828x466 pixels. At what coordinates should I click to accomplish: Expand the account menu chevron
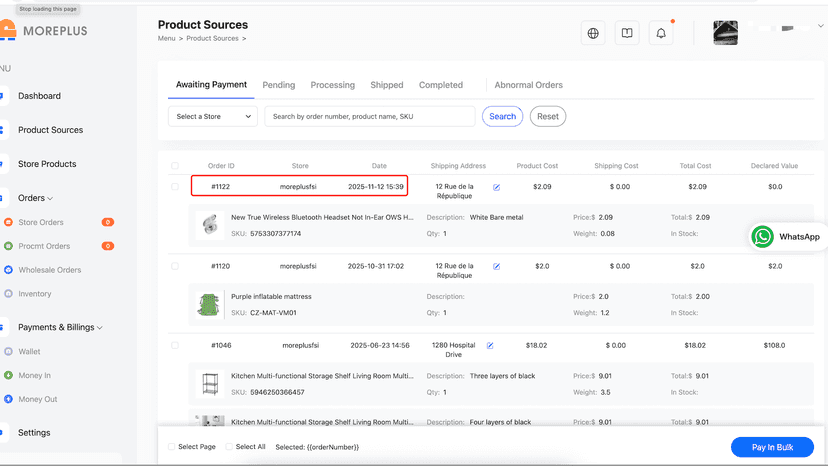(x=821, y=25)
